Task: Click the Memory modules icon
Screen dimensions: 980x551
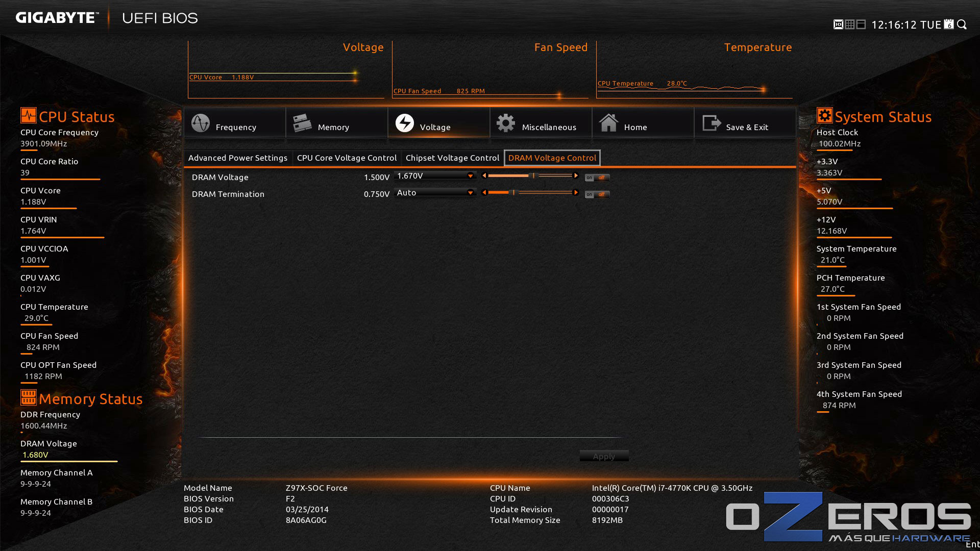Action: (x=302, y=123)
